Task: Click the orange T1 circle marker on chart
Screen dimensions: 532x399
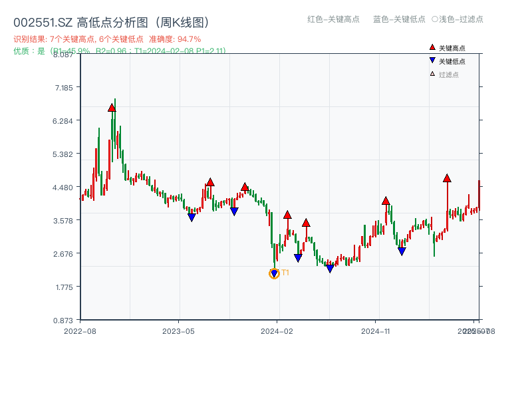Action: (275, 273)
